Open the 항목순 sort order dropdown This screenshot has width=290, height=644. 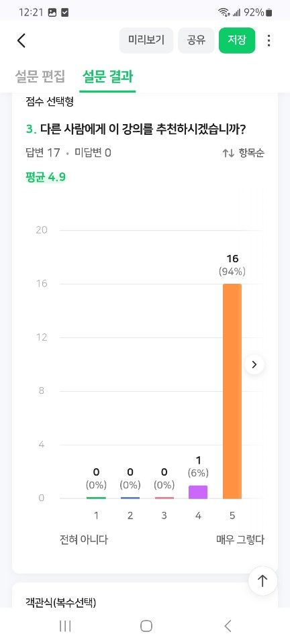coord(244,153)
